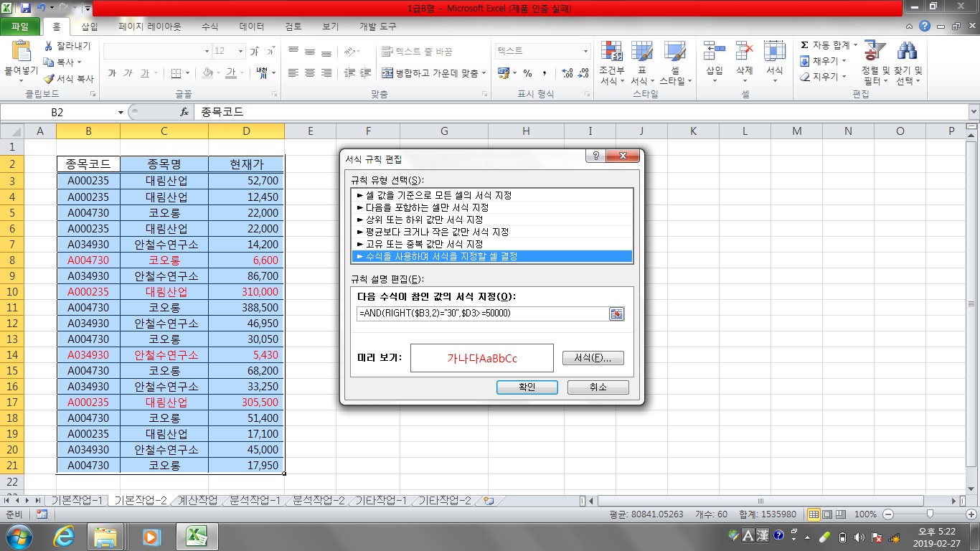
Task: Click the zoom slider in status bar
Action: pyautogui.click(x=930, y=514)
